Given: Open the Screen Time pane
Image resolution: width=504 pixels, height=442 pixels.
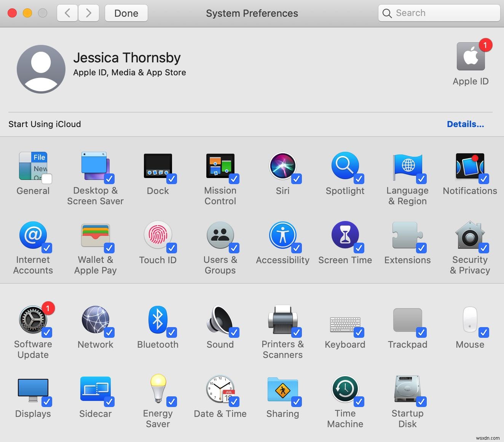Looking at the screenshot, I should [x=345, y=235].
